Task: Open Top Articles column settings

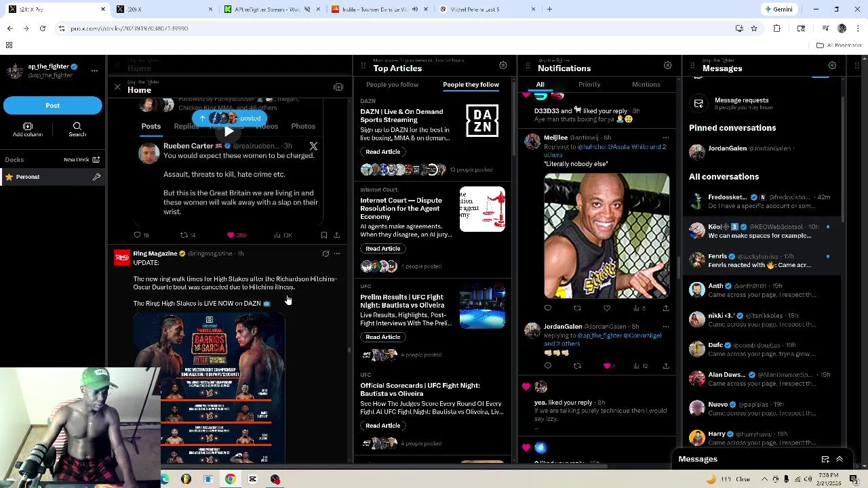Action: (503, 66)
